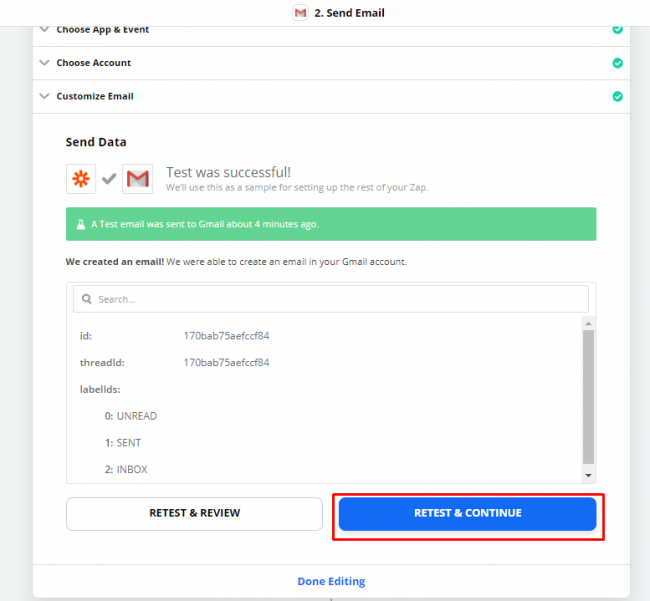Click the flask icon in green banner
650x601 pixels.
pos(80,224)
